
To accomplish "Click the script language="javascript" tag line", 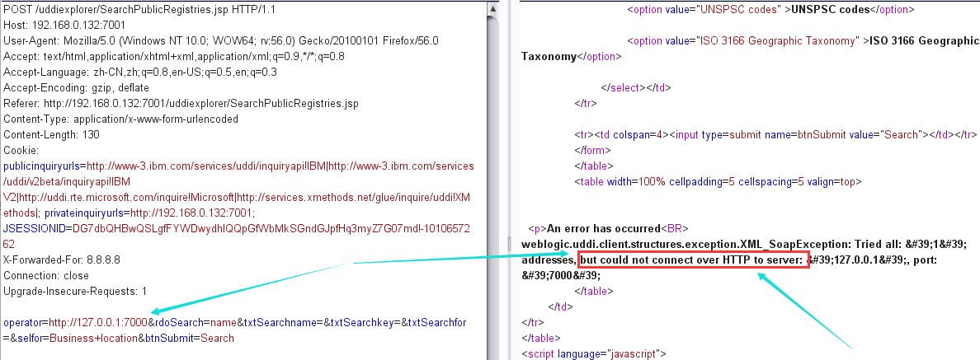I will pyautogui.click(x=593, y=353).
